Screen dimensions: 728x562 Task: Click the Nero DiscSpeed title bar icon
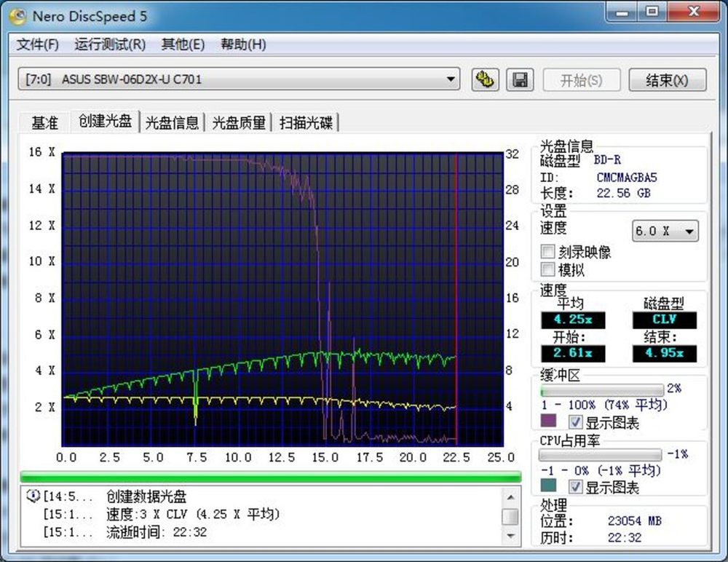[x=15, y=12]
